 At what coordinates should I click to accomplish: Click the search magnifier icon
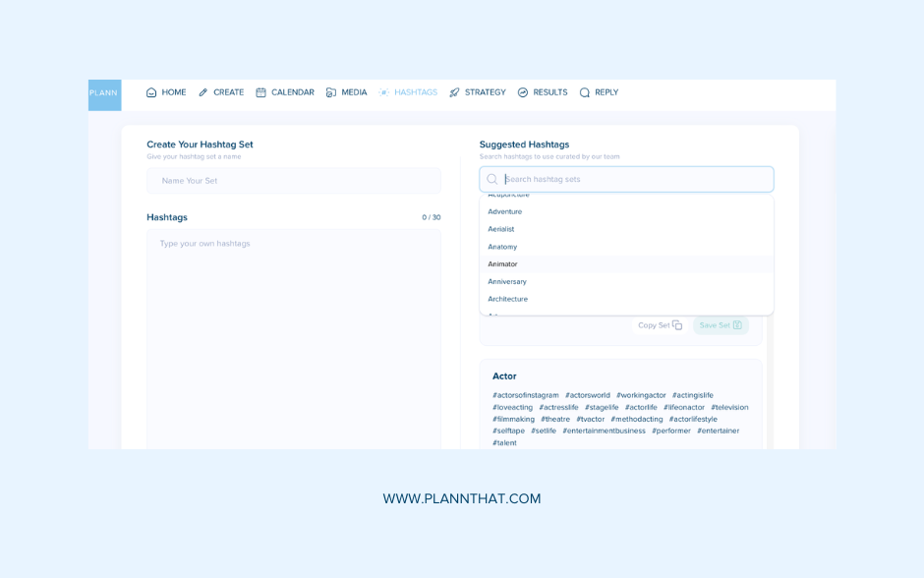(x=492, y=179)
